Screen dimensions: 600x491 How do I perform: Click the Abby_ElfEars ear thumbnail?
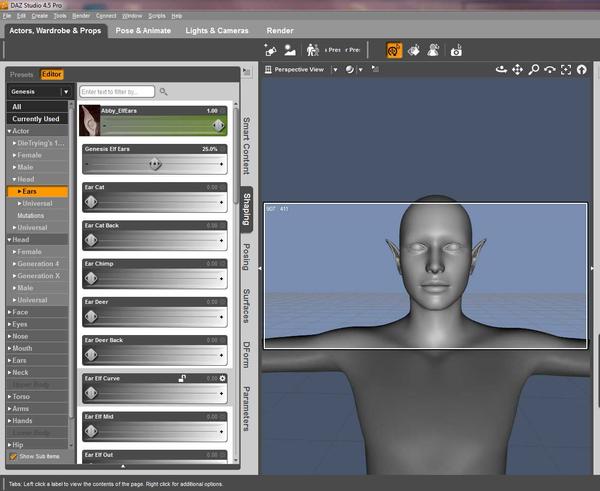click(x=90, y=121)
